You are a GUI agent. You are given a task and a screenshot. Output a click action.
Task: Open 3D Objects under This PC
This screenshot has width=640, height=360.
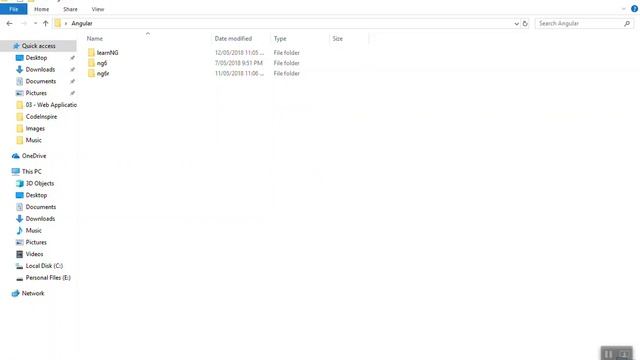(40, 183)
